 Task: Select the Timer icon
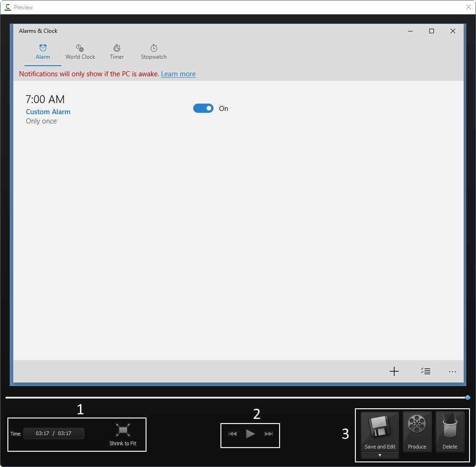pyautogui.click(x=116, y=48)
